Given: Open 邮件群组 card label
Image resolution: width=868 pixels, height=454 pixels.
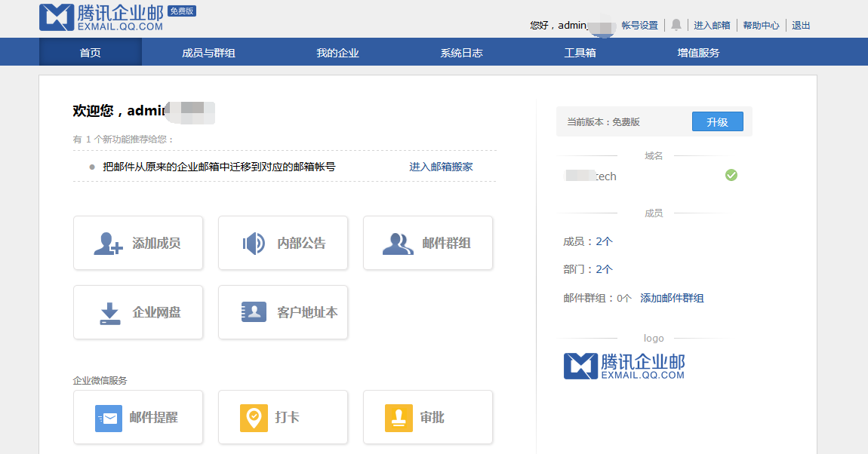Looking at the screenshot, I should point(447,244).
